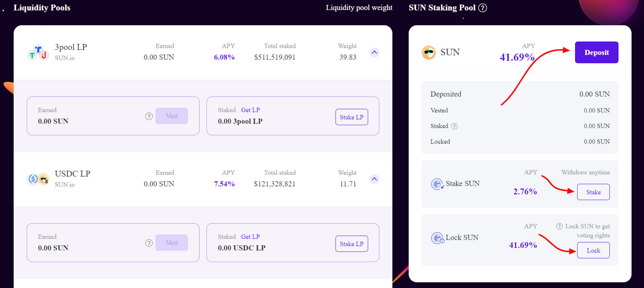Click the 0.00 3pool LP staked amount
This screenshot has width=644, height=288.
[x=240, y=121]
